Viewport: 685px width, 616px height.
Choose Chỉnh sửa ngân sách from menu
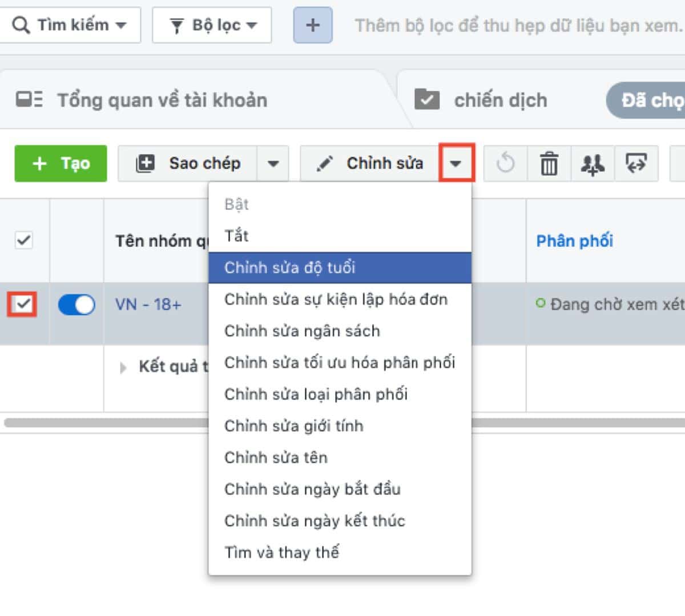(302, 331)
